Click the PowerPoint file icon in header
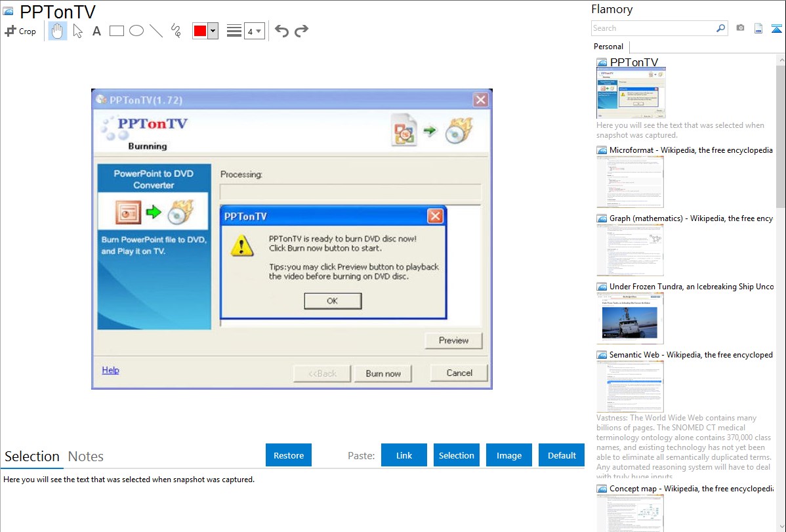Image resolution: width=786 pixels, height=532 pixels. coord(404,130)
